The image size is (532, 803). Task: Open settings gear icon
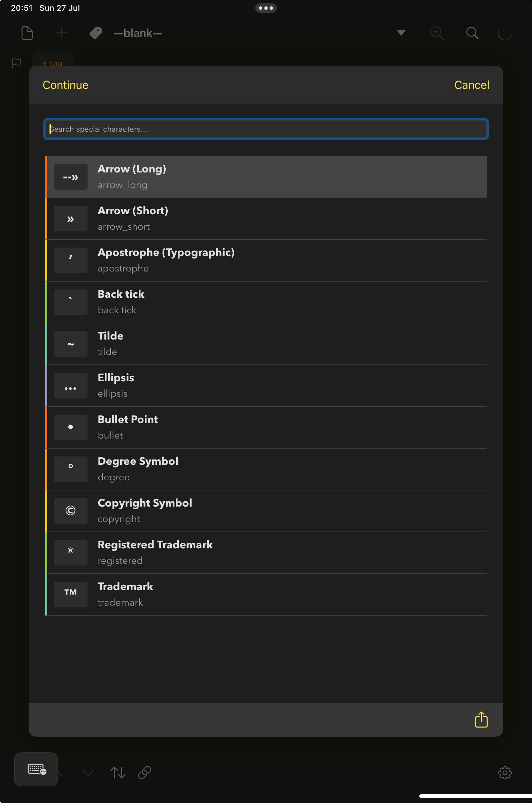504,773
